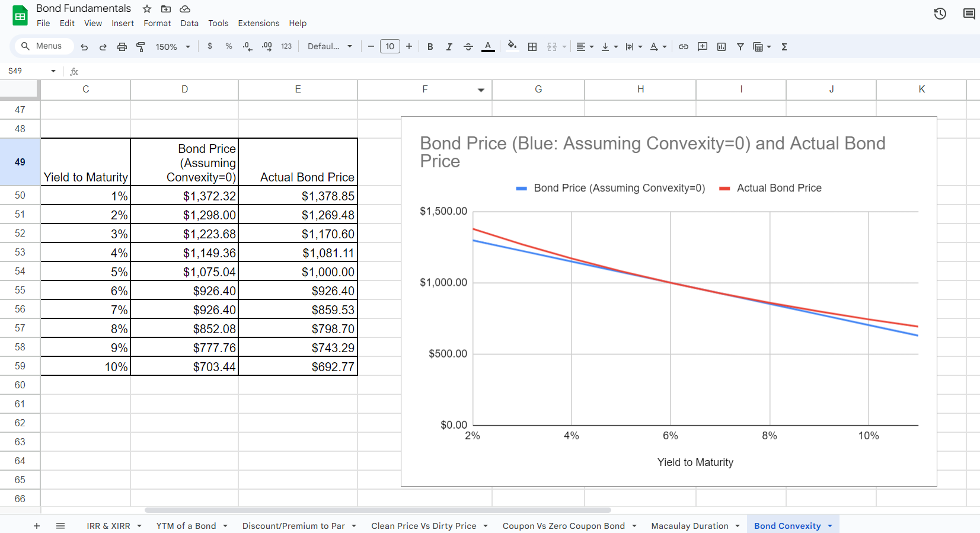Insert comment icon in toolbar

(703, 47)
